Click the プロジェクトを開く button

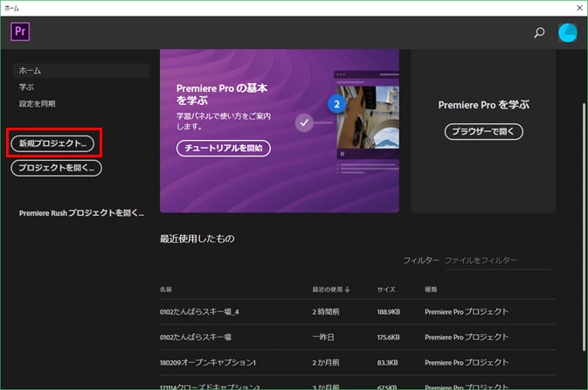tap(56, 168)
